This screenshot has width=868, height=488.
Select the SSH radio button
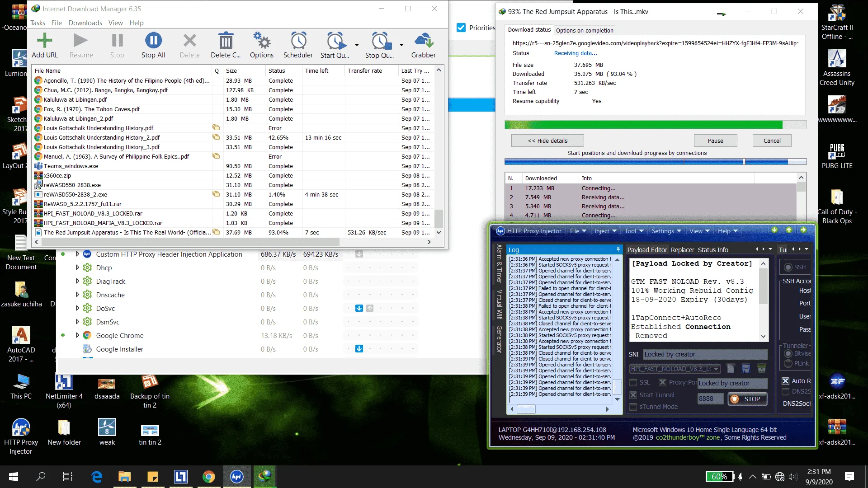[x=788, y=267]
